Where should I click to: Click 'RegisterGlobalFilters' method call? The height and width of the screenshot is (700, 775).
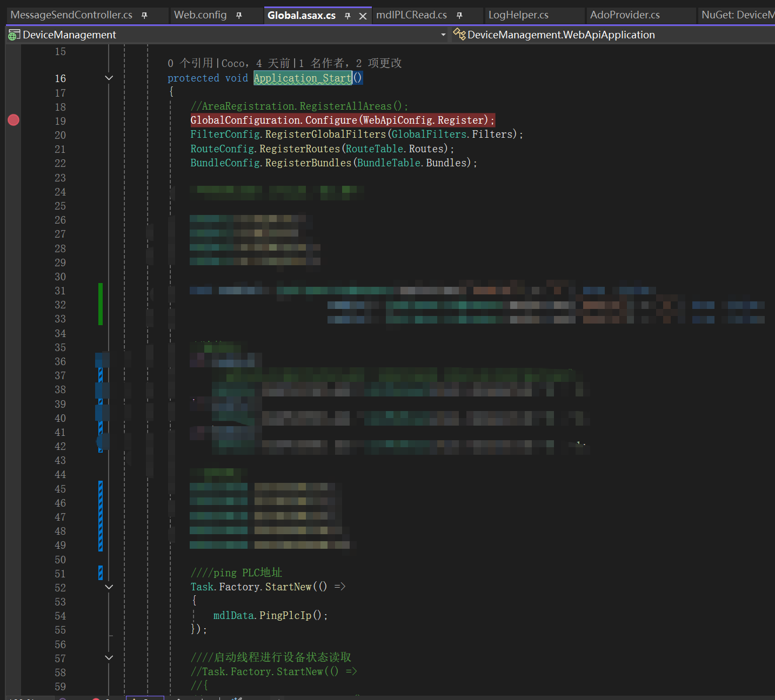tap(325, 134)
